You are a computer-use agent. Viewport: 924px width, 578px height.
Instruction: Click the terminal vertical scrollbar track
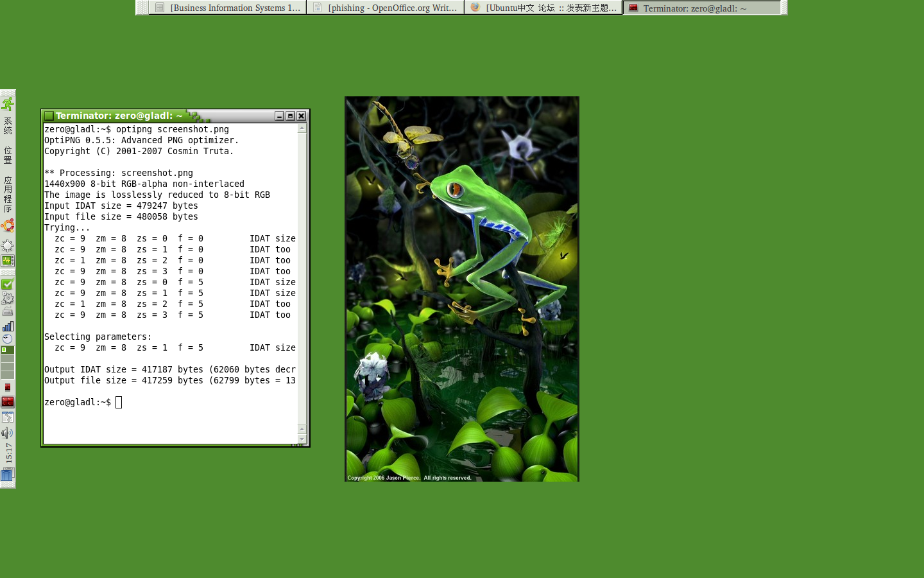[x=302, y=279]
